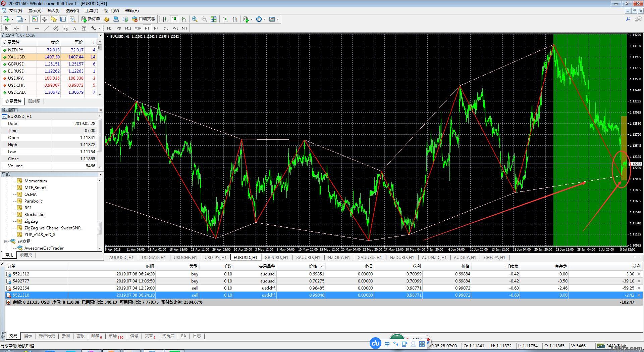Click the 新订单 new order button
The image size is (644, 352).
(91, 19)
